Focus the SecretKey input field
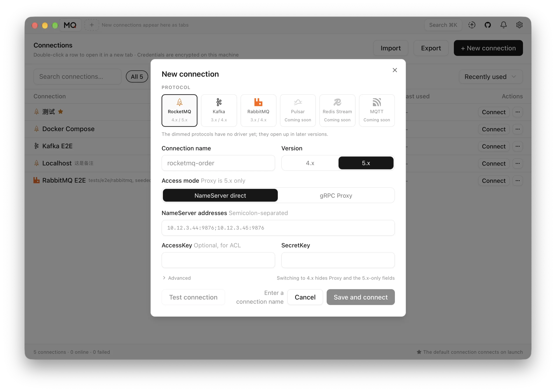The image size is (556, 392). [338, 260]
